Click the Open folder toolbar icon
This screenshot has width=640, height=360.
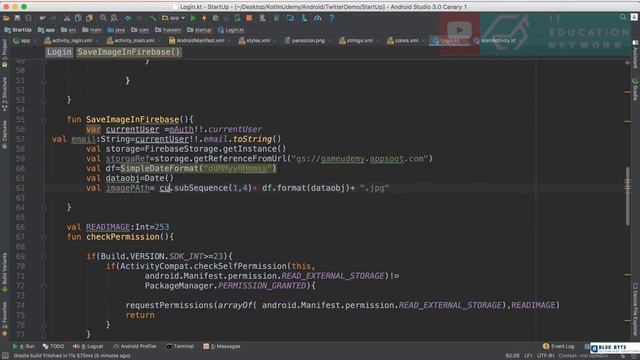pos(6,18)
